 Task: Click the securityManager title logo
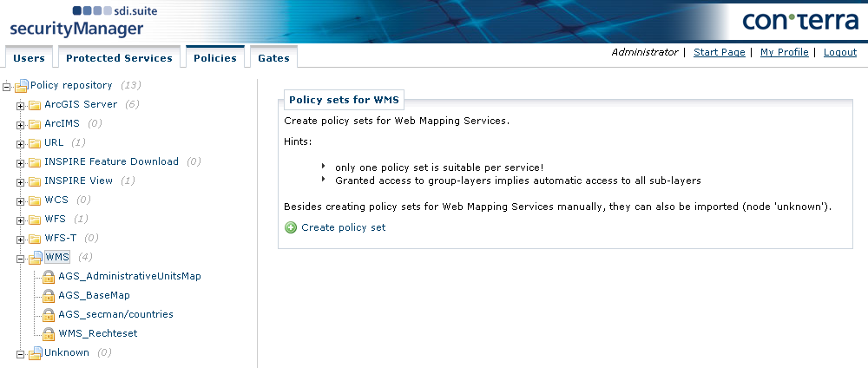[76, 29]
